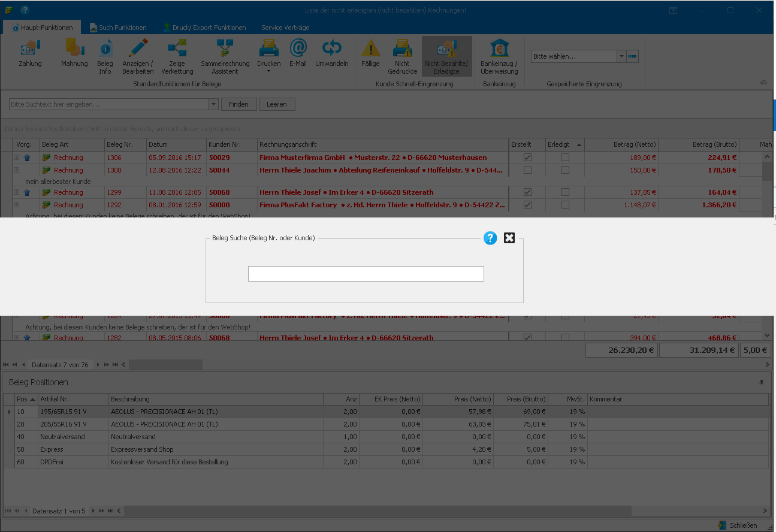Viewport: 776px width, 532px height.
Task: Sort by the Datum column header
Action: pos(176,144)
